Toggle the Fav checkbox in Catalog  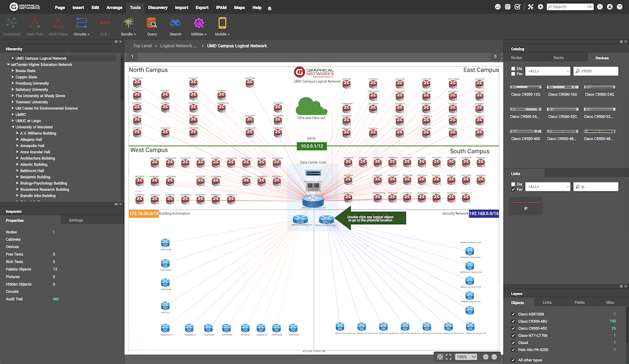click(x=513, y=74)
